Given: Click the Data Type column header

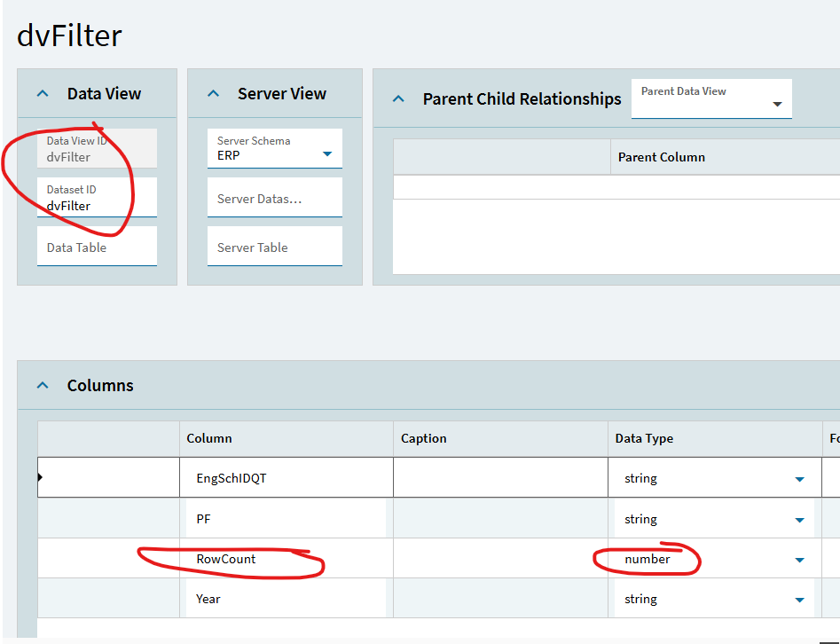Looking at the screenshot, I should click(715, 439).
